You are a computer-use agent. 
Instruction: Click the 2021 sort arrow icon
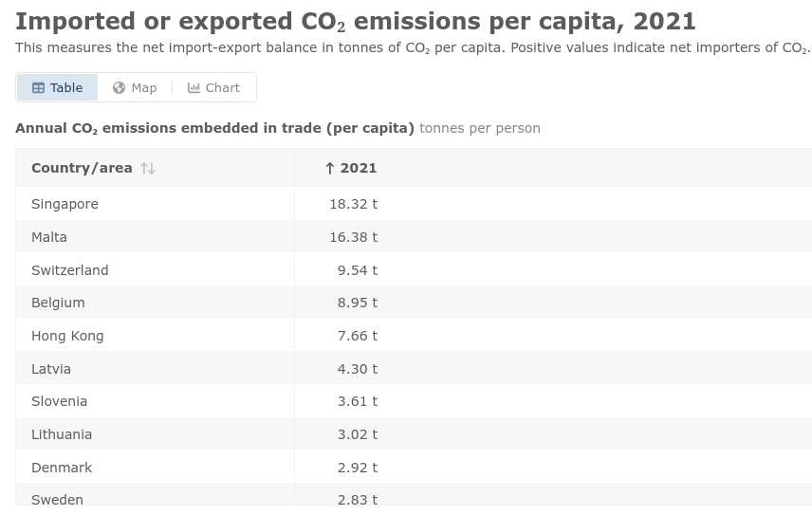click(329, 168)
